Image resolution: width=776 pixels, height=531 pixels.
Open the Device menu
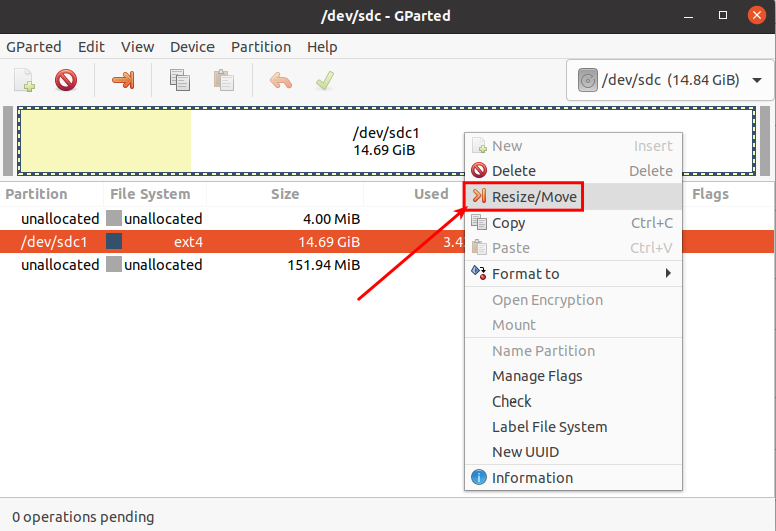[192, 47]
